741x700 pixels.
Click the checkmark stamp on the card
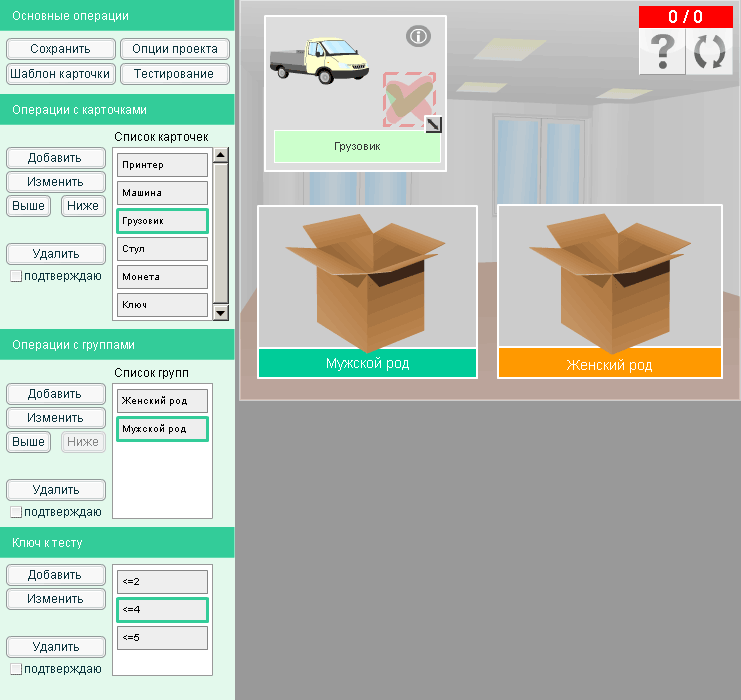pos(409,99)
